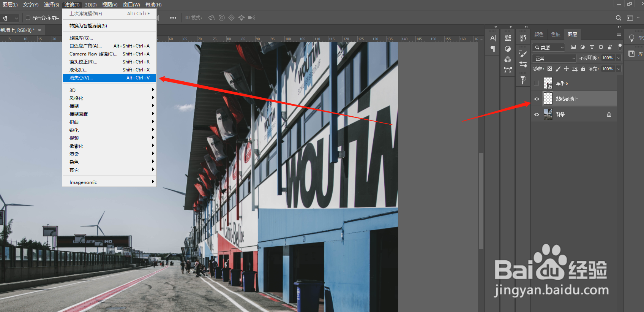
Task: Open the Brushes panel icon
Action: tap(523, 64)
